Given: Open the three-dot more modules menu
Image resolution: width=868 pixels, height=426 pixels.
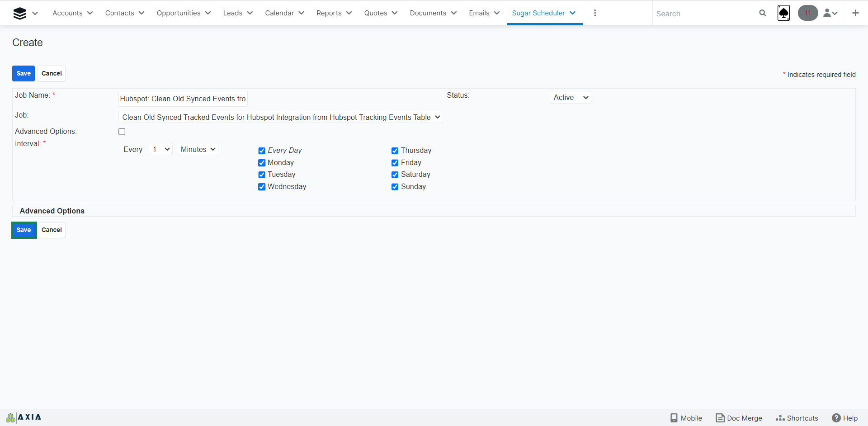Looking at the screenshot, I should click(x=595, y=13).
